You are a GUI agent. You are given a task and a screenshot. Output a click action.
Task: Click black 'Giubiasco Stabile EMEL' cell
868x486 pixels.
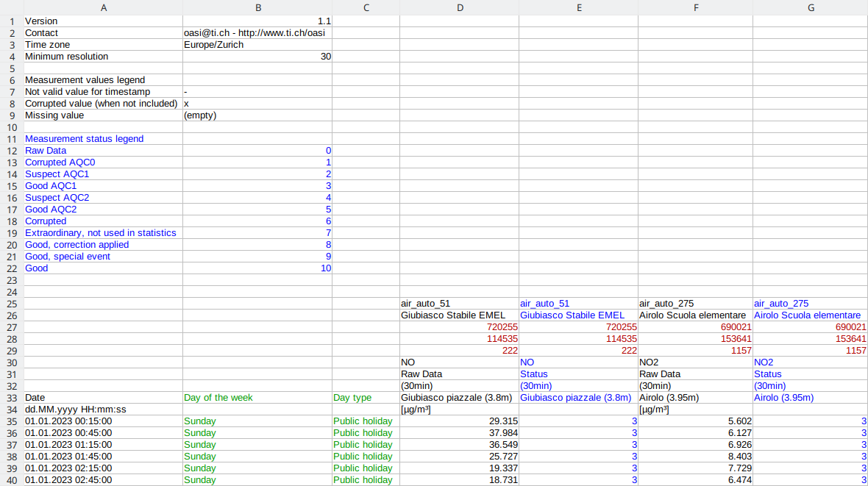point(460,315)
